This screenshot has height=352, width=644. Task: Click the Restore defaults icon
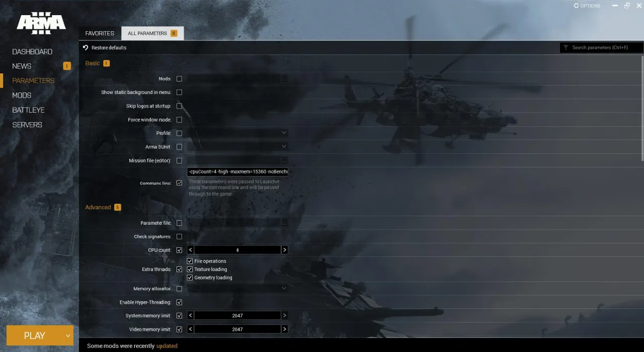click(86, 47)
